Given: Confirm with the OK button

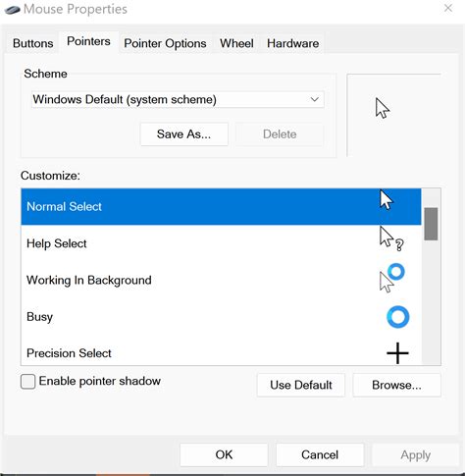Looking at the screenshot, I should pos(224,454).
